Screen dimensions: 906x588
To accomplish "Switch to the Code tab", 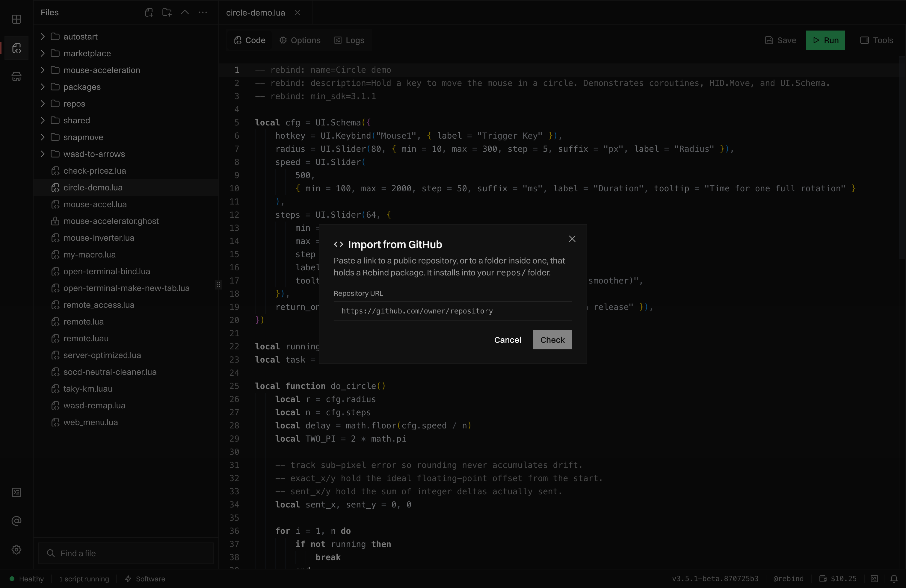I will pyautogui.click(x=250, y=40).
